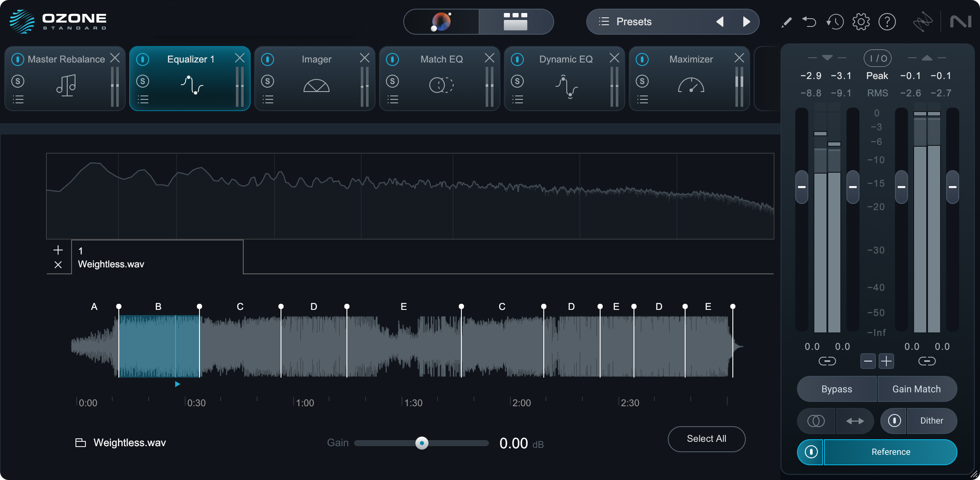Click the channel swap arrows icon

click(x=855, y=421)
